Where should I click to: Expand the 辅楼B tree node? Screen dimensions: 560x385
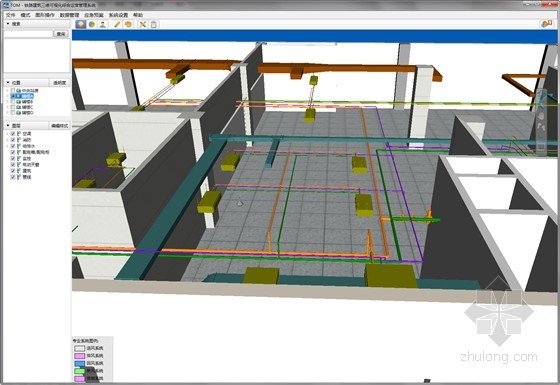click(x=8, y=102)
